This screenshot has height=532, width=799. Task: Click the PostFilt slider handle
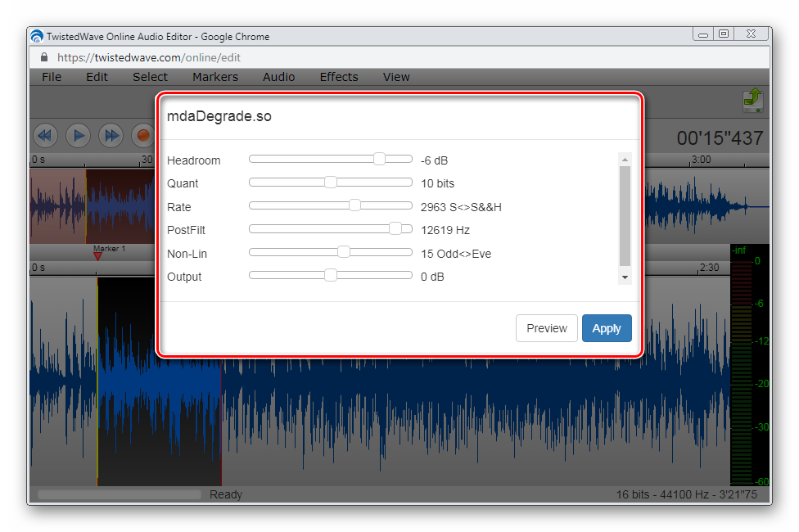pos(395,229)
